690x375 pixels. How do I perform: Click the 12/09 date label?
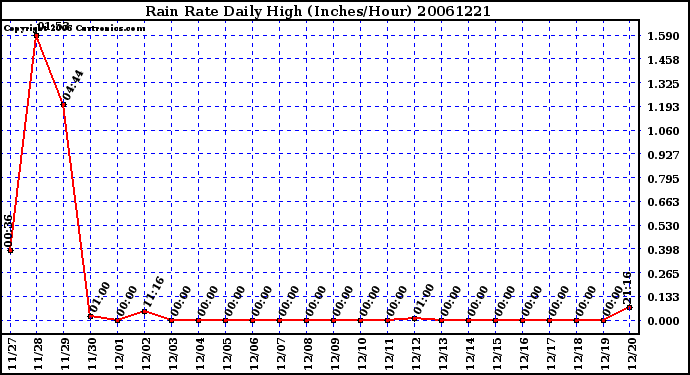pos(335,354)
